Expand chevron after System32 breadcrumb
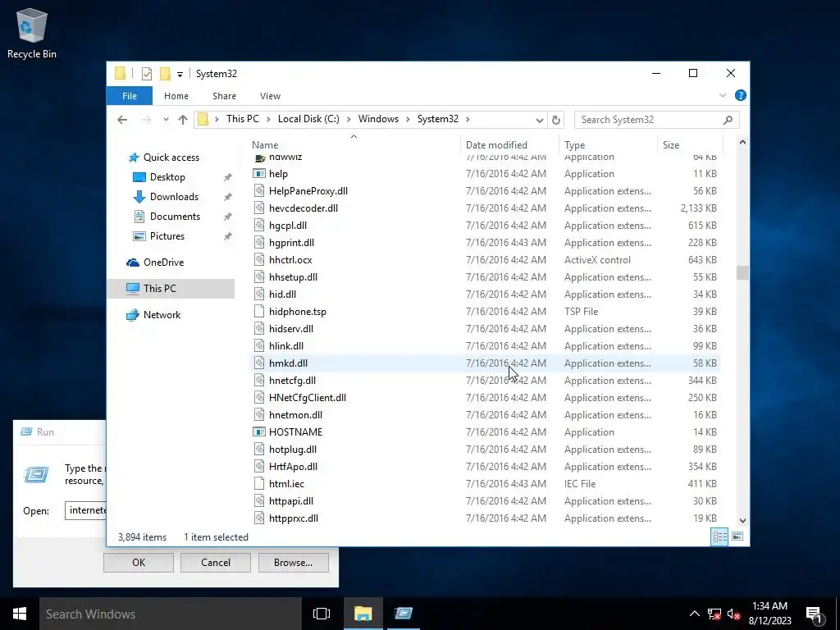840x630 pixels. tap(468, 119)
